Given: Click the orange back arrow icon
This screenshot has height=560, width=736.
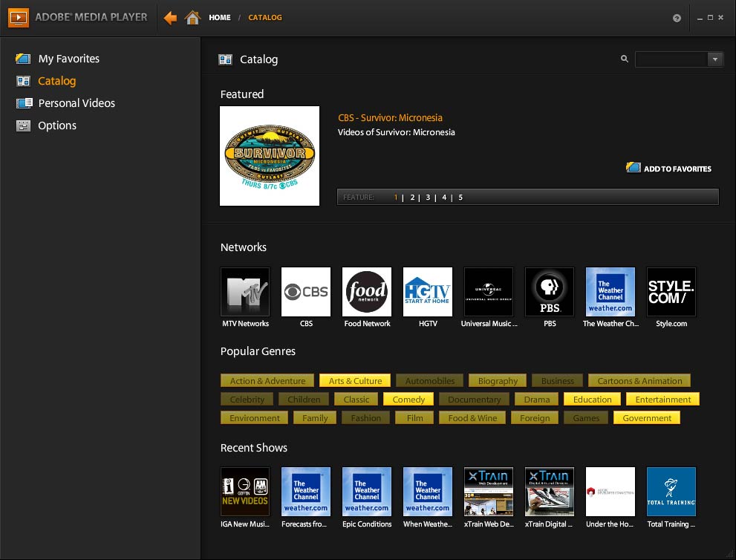Looking at the screenshot, I should [x=170, y=18].
